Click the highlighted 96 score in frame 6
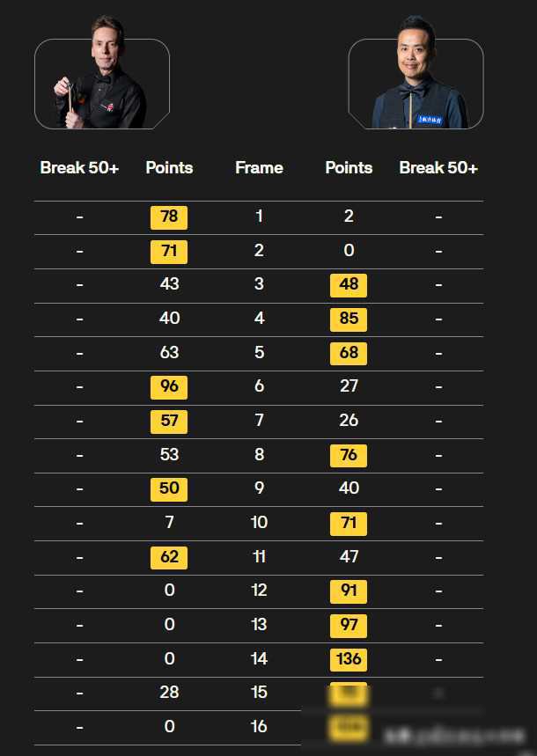 pos(169,387)
